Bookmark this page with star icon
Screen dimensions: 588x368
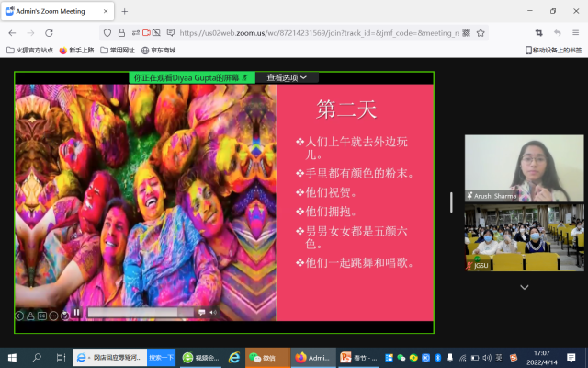coord(481,32)
